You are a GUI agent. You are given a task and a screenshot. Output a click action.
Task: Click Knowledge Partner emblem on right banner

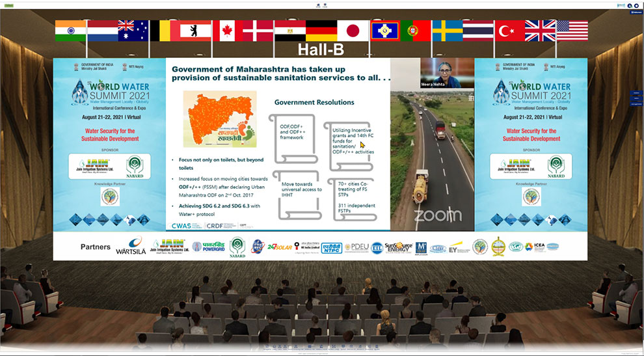click(x=531, y=197)
